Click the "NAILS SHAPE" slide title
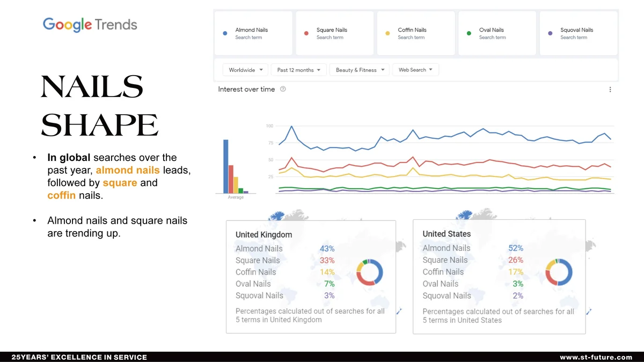This screenshot has height=362, width=644. (99, 106)
